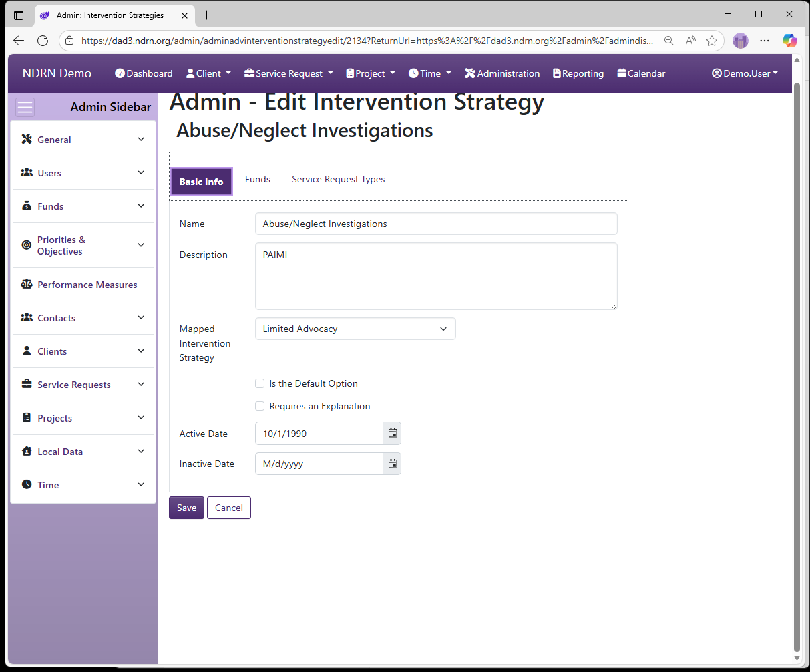Image resolution: width=810 pixels, height=672 pixels.
Task: Open the browser profile avatar
Action: pos(741,41)
